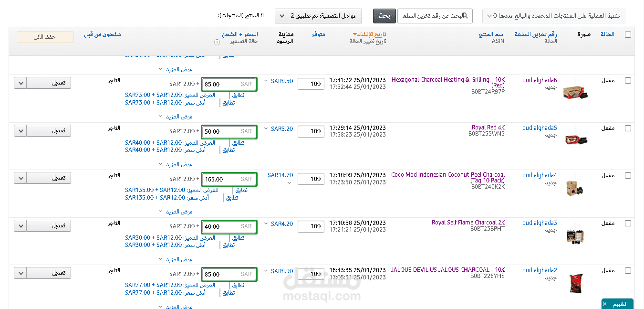
Task: Open edit dropdown arrow for oud alghada2
Action: pos(21,273)
